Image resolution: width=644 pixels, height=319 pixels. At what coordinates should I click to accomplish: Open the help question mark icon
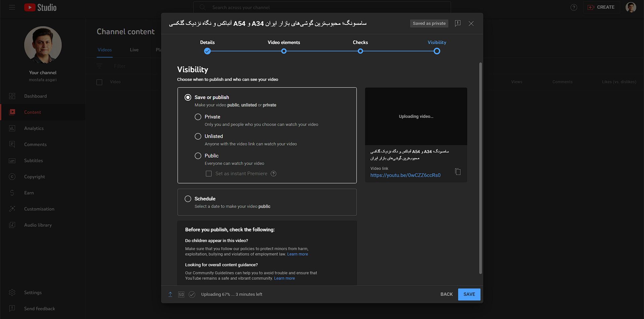(x=574, y=7)
